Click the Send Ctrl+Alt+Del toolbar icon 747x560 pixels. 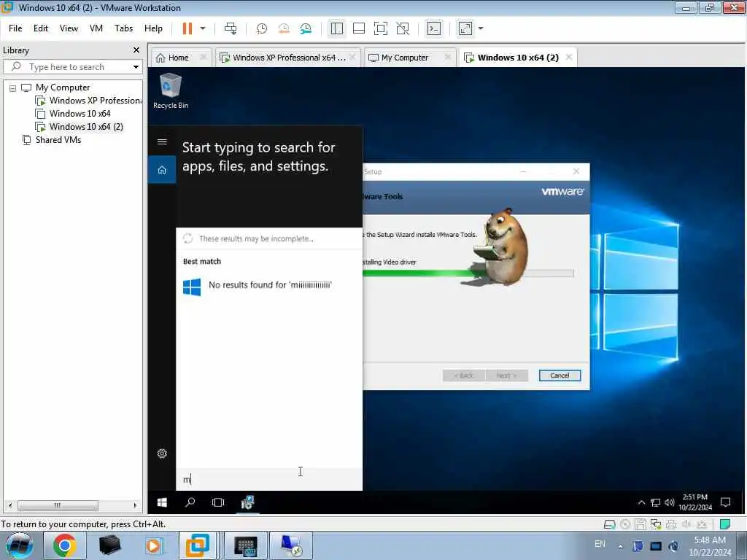[231, 28]
